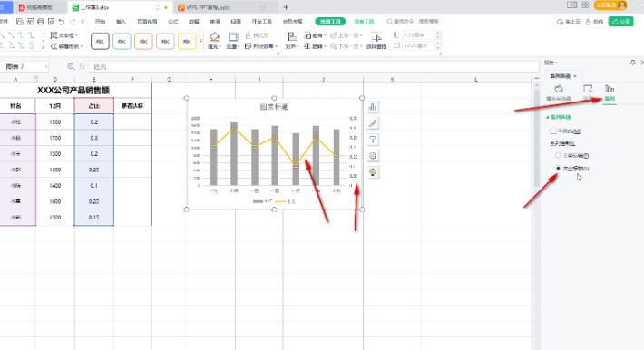Open the bring forward (上移一层) dropdown
The image size is (644, 350).
346,35
